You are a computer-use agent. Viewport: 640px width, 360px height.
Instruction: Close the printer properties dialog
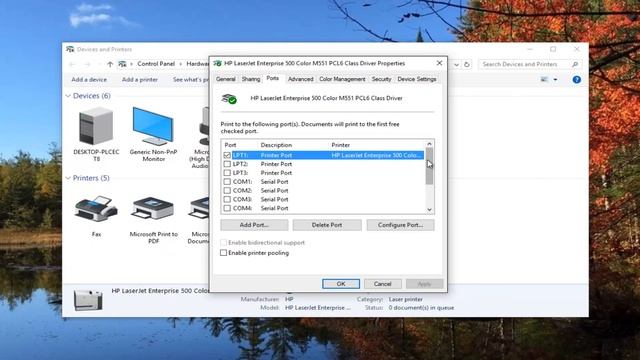[x=439, y=63]
